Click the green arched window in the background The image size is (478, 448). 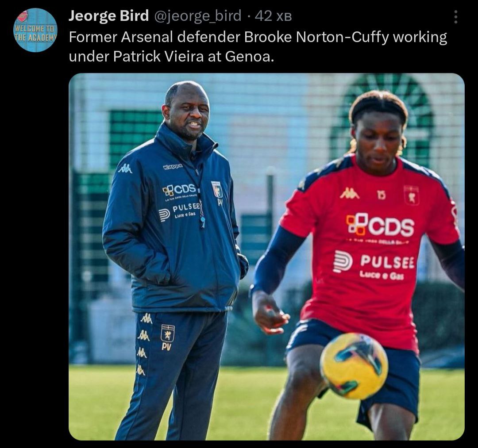click(382, 119)
